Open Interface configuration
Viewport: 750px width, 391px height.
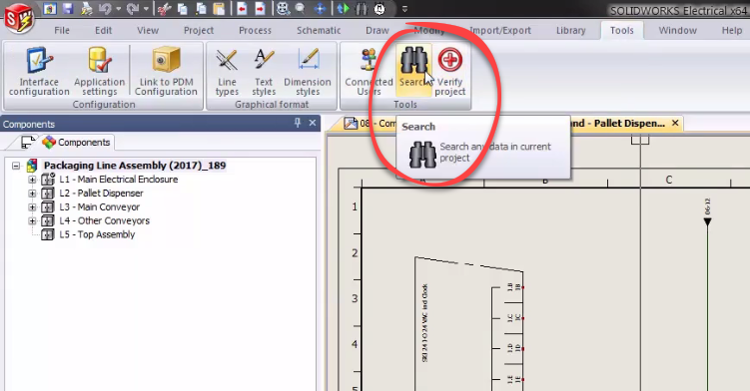click(x=39, y=72)
